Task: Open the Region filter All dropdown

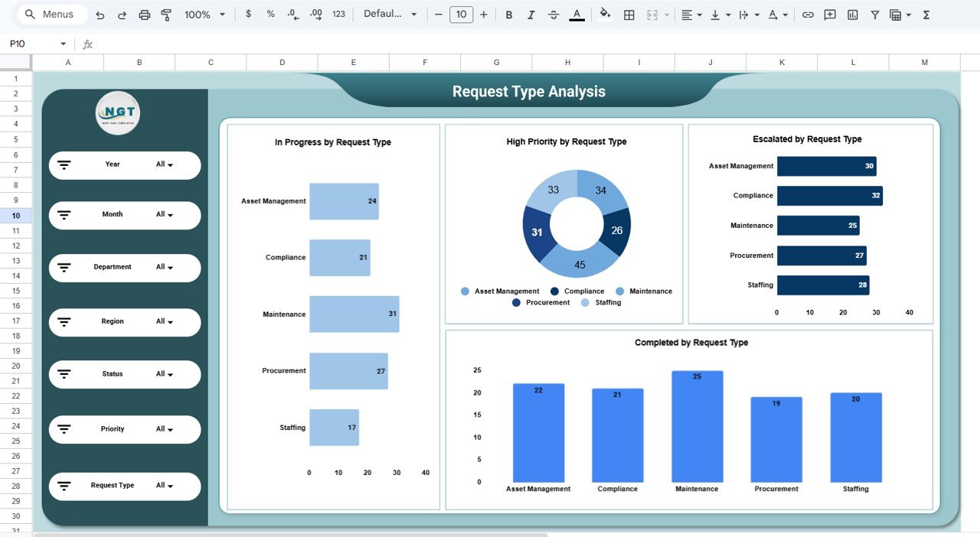Action: pos(164,322)
